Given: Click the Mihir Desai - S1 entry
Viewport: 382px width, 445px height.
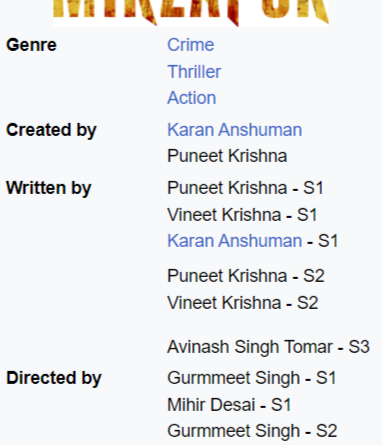Looking at the screenshot, I should pos(229,405).
